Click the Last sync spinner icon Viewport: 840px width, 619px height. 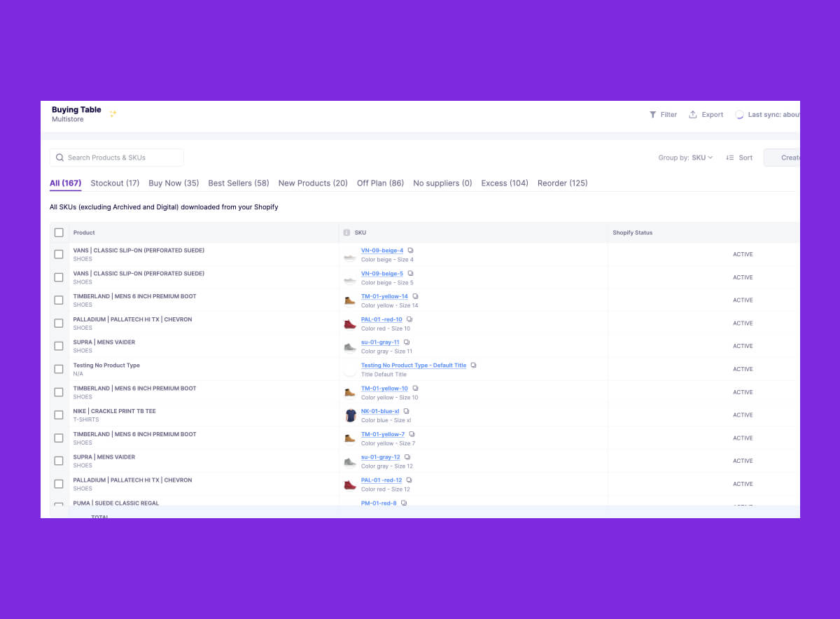tap(739, 115)
